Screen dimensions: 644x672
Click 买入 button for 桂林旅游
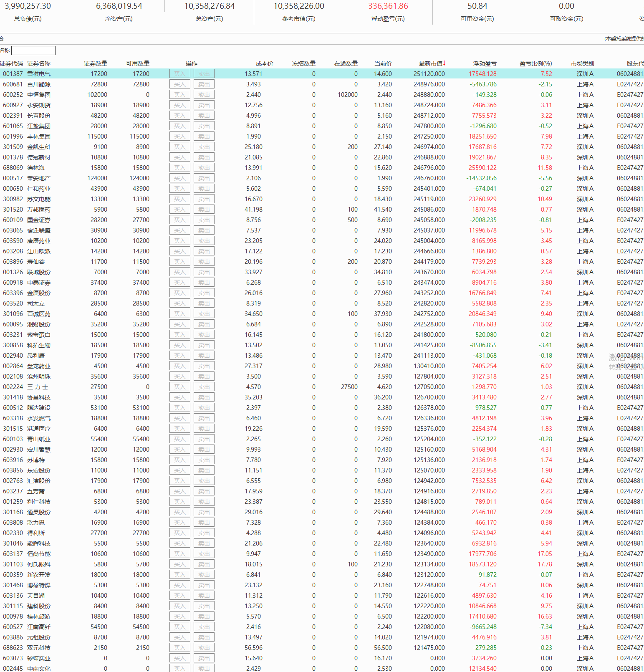click(x=180, y=616)
